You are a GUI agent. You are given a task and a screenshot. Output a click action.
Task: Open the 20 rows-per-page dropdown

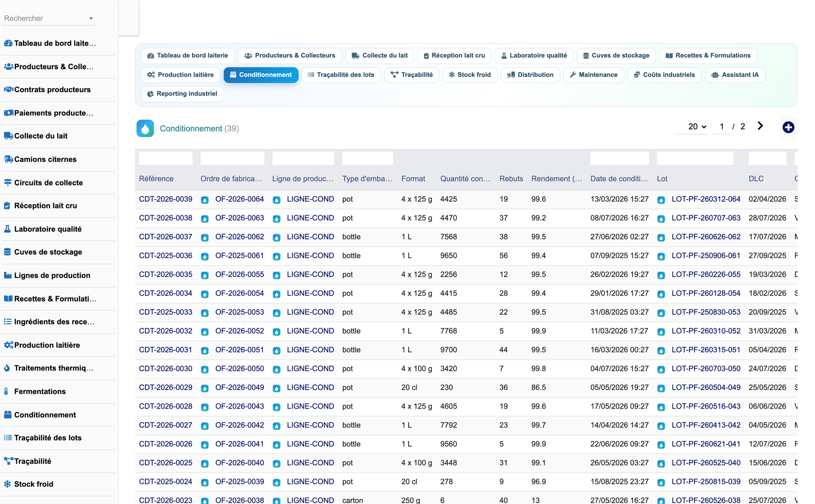click(x=697, y=126)
